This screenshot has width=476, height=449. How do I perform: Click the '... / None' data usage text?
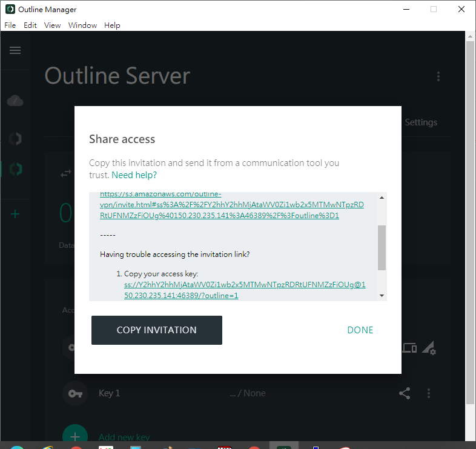(248, 393)
